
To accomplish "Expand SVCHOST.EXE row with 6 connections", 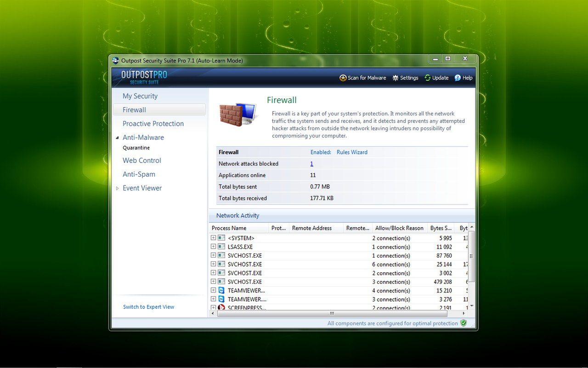I will coord(213,264).
